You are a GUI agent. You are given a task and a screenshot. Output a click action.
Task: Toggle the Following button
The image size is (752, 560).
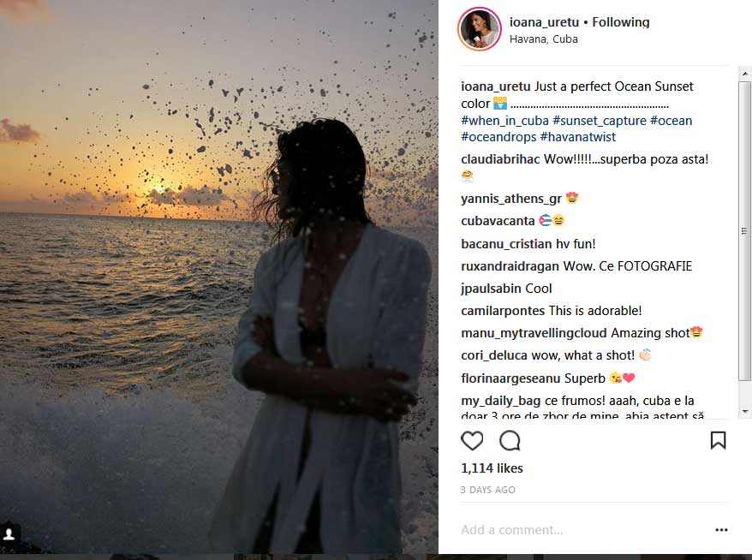[x=621, y=22]
